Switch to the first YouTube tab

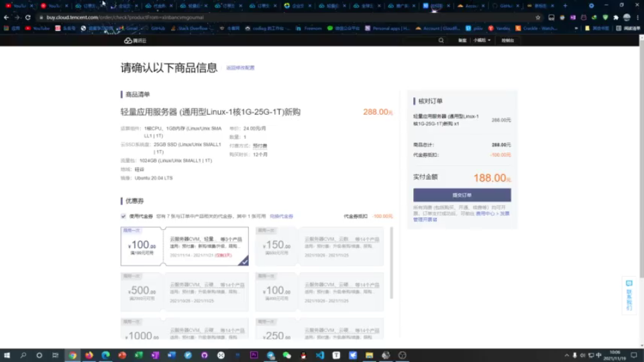(x=19, y=6)
